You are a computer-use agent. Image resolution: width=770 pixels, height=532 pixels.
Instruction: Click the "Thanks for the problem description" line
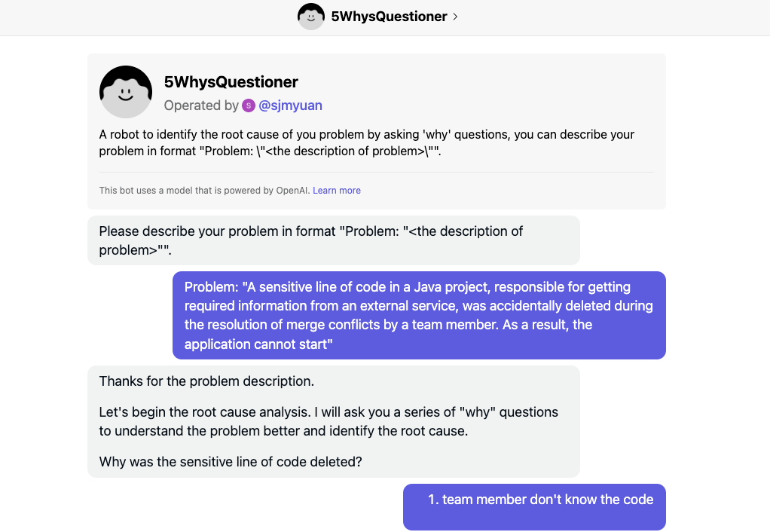pyautogui.click(x=206, y=381)
